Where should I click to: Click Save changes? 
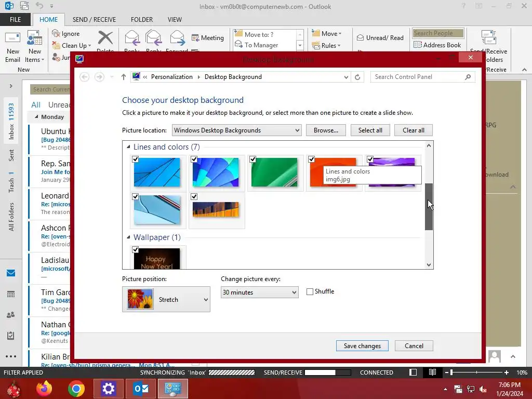click(x=362, y=345)
